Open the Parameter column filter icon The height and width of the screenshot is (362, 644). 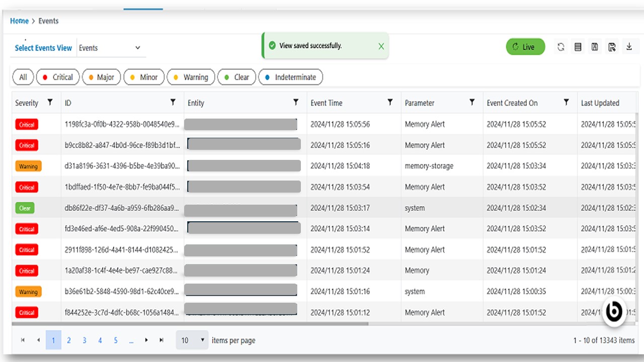[x=472, y=103]
